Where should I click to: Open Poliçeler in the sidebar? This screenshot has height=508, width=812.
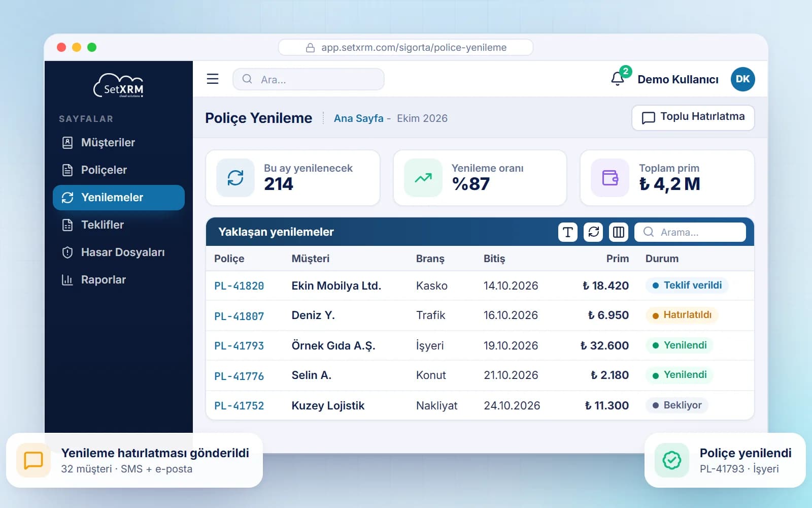point(119,170)
